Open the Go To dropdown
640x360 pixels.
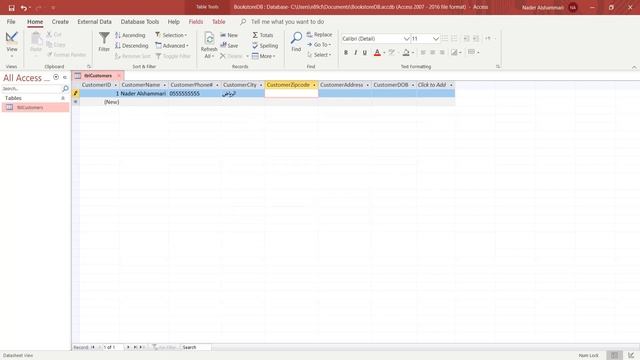[x=319, y=44]
